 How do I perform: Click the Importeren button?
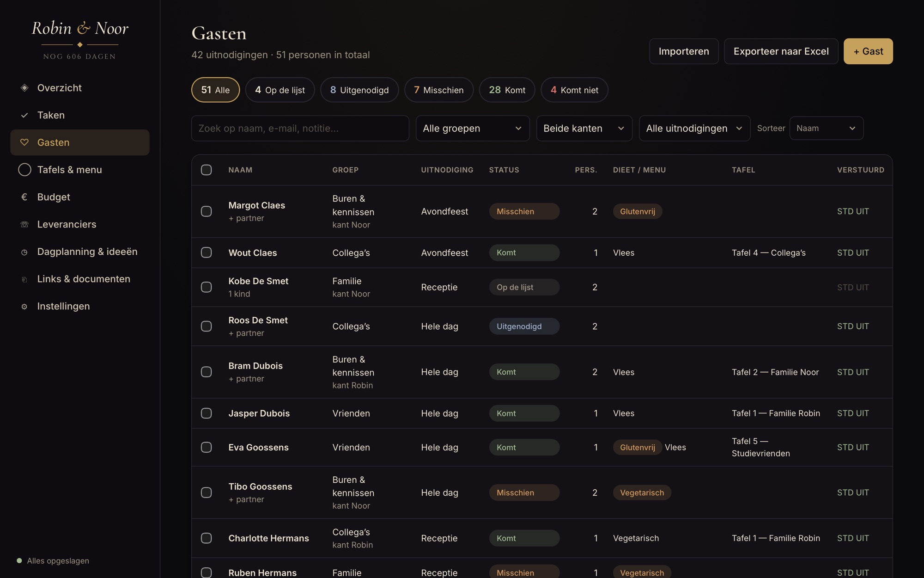point(684,51)
